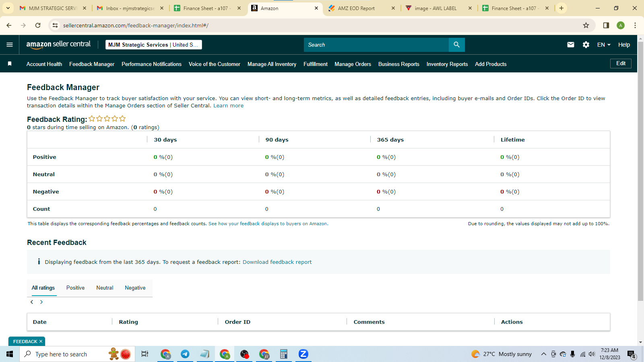Open Manage All Inventory

click(x=272, y=64)
